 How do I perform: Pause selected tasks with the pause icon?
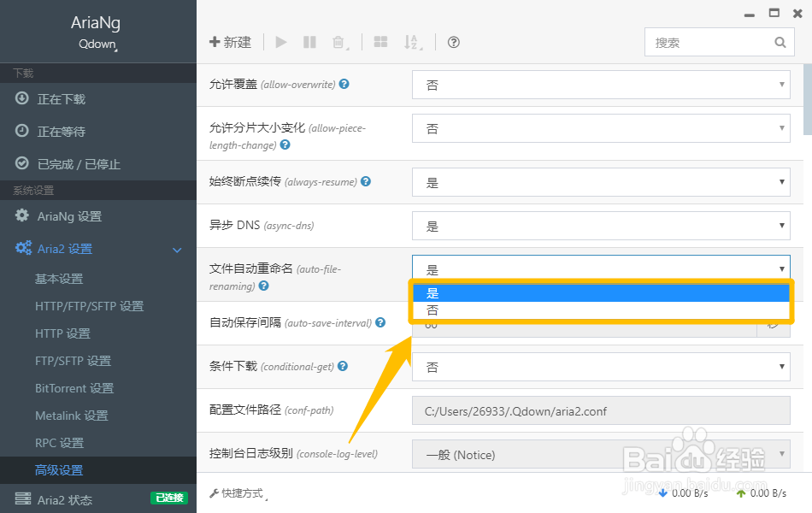click(309, 42)
